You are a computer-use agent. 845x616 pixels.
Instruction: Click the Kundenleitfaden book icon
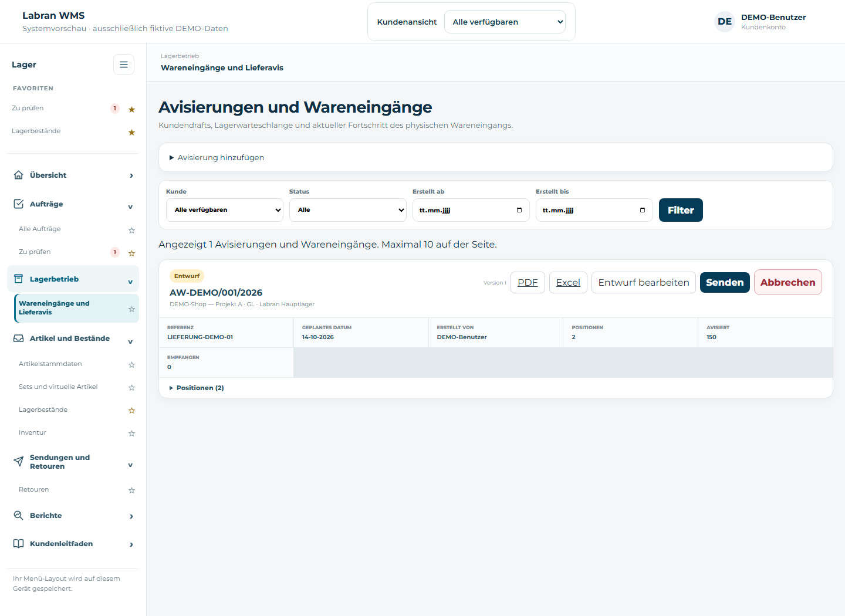(19, 543)
